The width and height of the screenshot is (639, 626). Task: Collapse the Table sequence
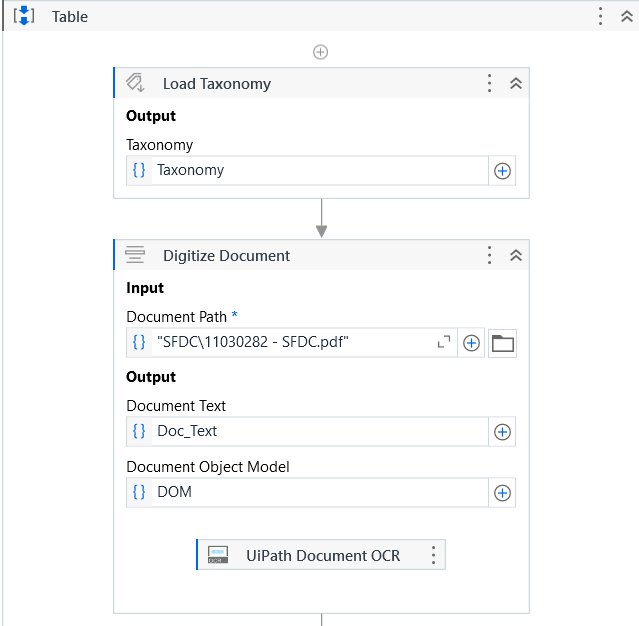627,16
